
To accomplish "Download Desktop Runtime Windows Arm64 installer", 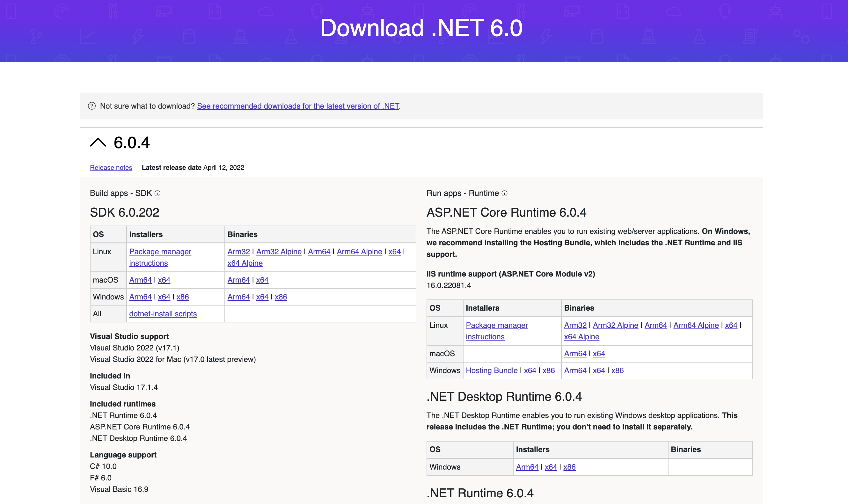I will 527,467.
